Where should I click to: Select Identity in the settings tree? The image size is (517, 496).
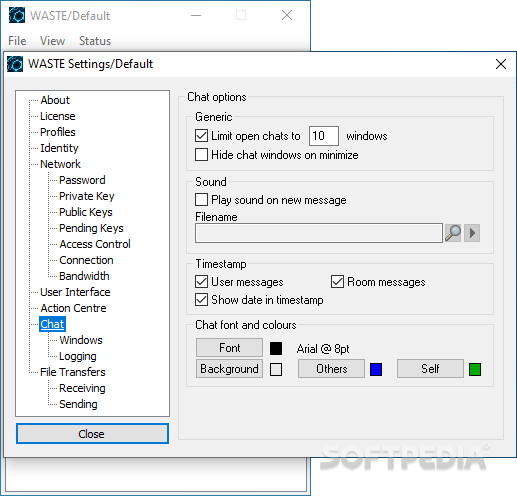coord(59,148)
